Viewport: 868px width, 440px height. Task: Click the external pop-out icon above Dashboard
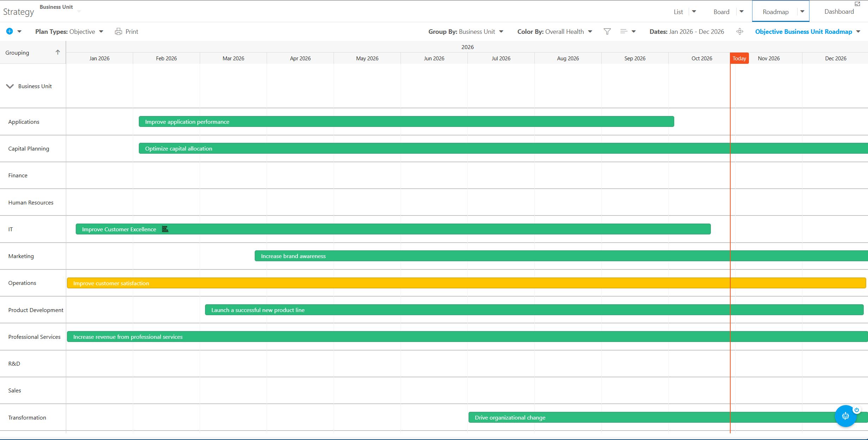857,4
